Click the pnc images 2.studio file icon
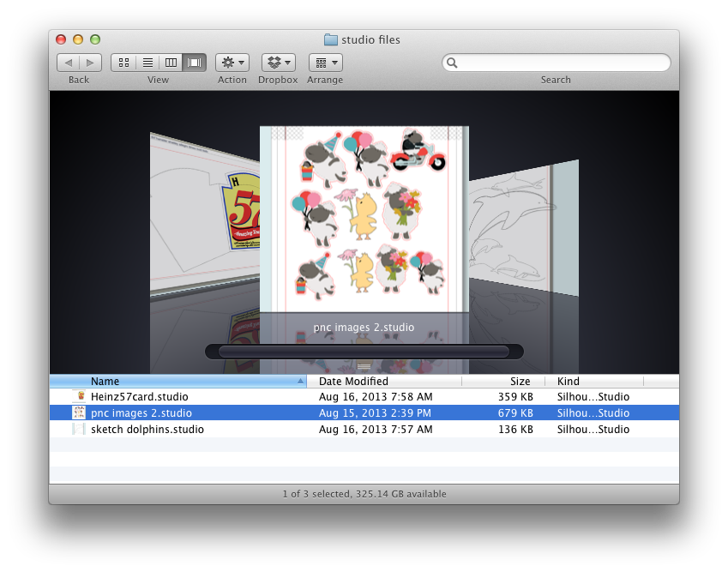The width and height of the screenshot is (728, 572). coord(79,412)
